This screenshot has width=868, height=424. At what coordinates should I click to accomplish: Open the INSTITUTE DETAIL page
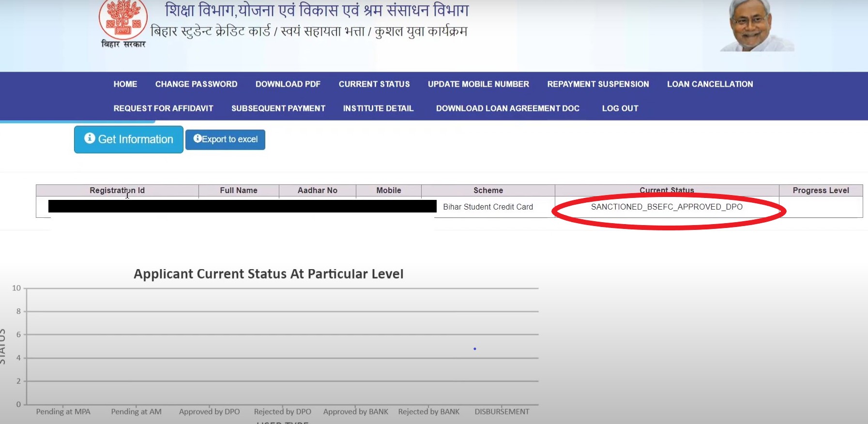(x=378, y=108)
